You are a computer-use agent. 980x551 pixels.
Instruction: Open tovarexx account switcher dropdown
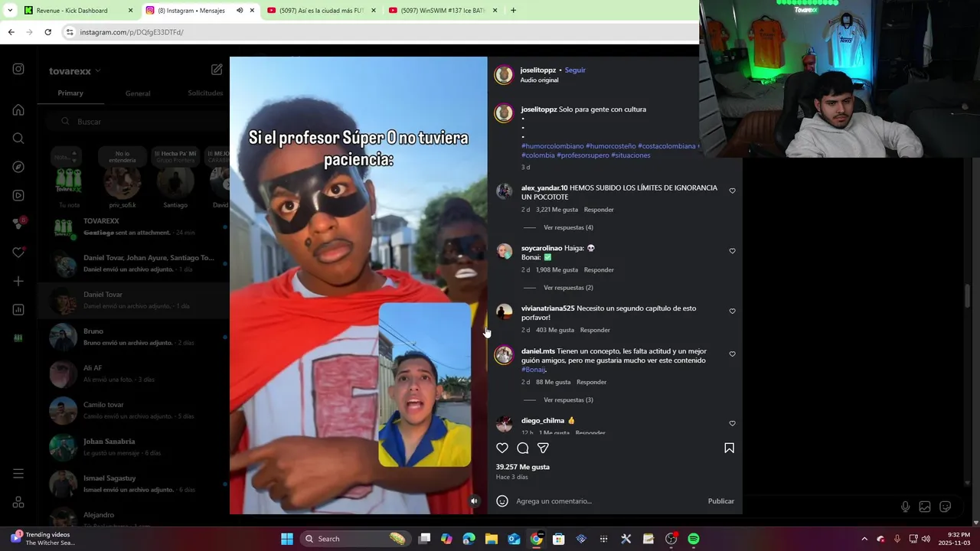click(x=74, y=71)
